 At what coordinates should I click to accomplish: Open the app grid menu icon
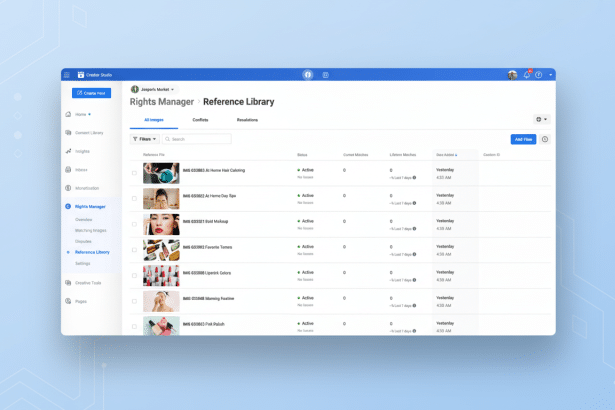coord(67,75)
